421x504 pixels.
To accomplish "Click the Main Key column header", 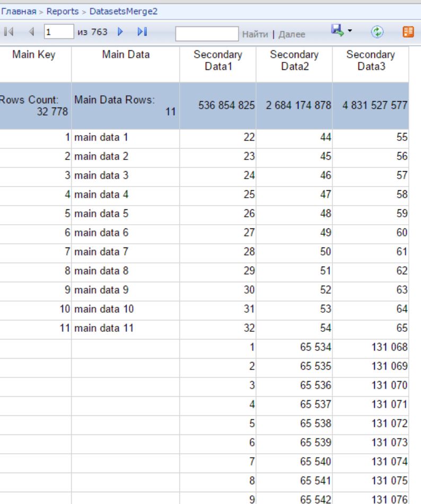I will [34, 54].
